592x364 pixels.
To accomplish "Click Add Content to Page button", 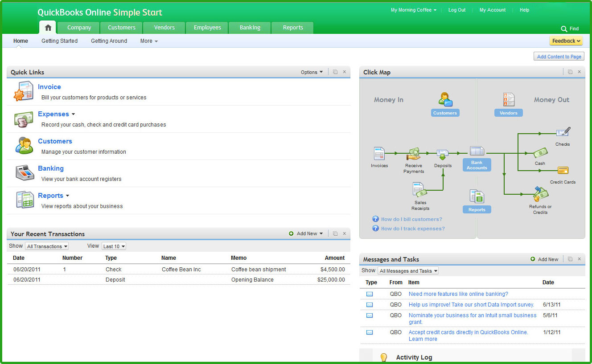I will coord(559,57).
